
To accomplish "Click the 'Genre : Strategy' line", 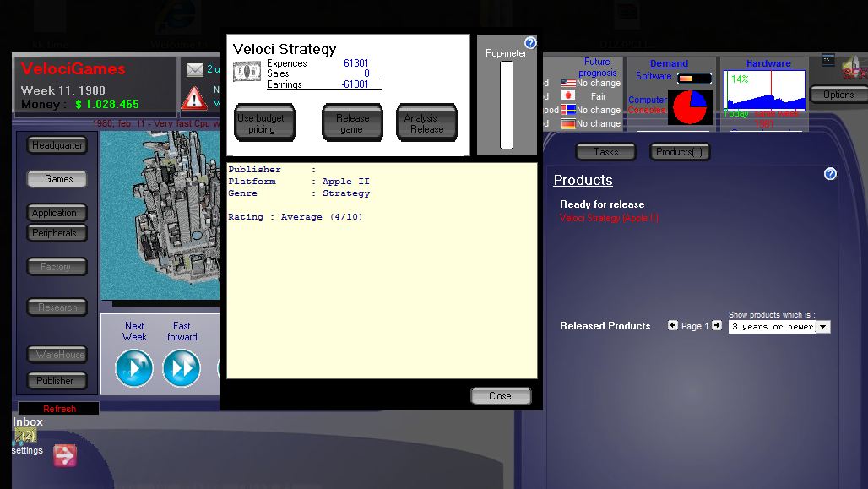I will (x=299, y=193).
